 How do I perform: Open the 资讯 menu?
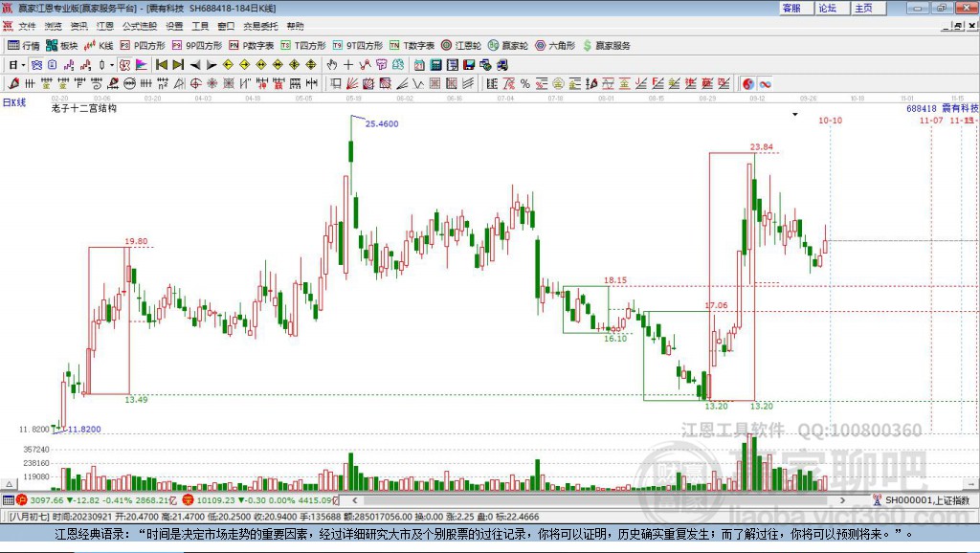pos(79,26)
